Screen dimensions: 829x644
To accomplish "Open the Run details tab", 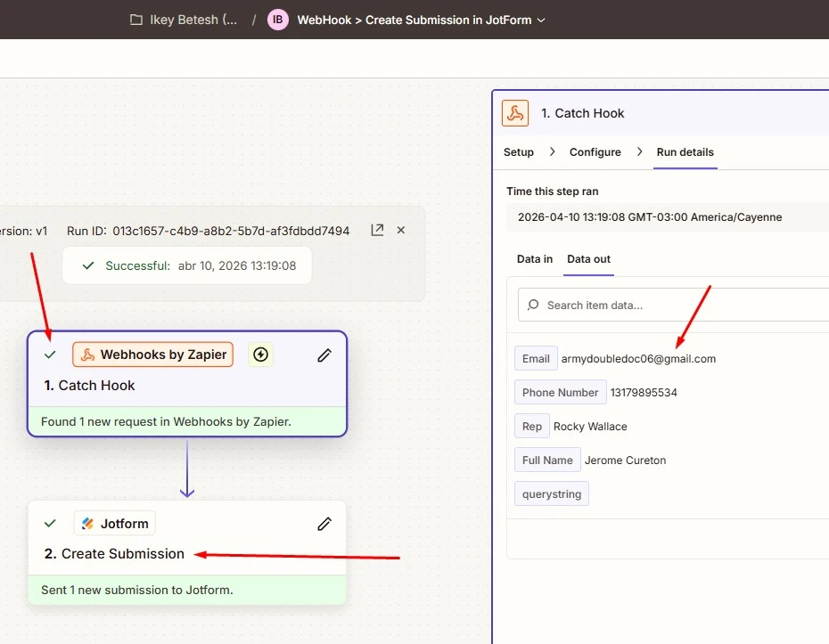I will [685, 152].
